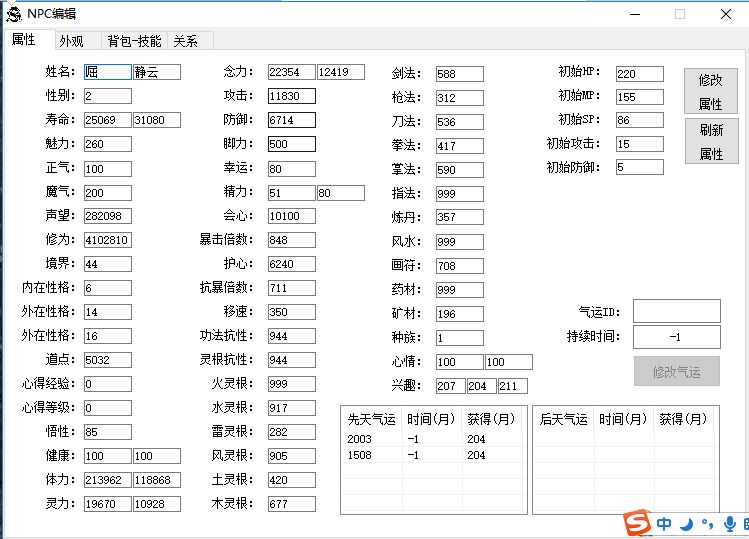
Task: Click the 攻击 field showing 11830
Action: pos(291,96)
